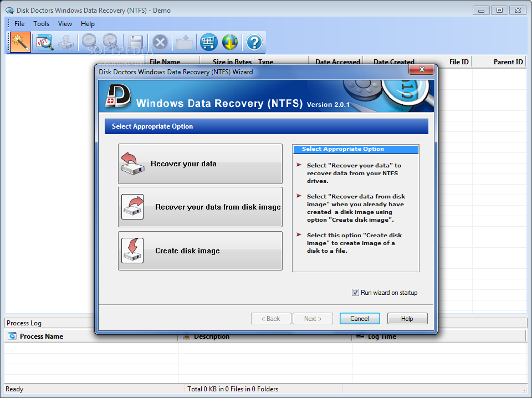The height and width of the screenshot is (398, 532).
Task: Click the first find magnifier toolbar icon
Action: pyautogui.click(x=90, y=42)
